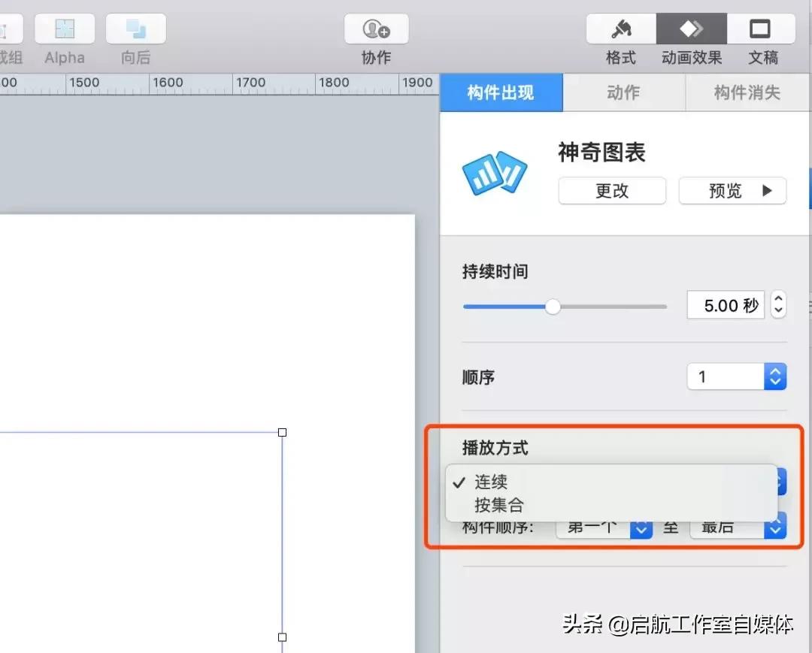The image size is (812, 653).
Task: Open the 构件出现 tab
Action: tap(501, 92)
